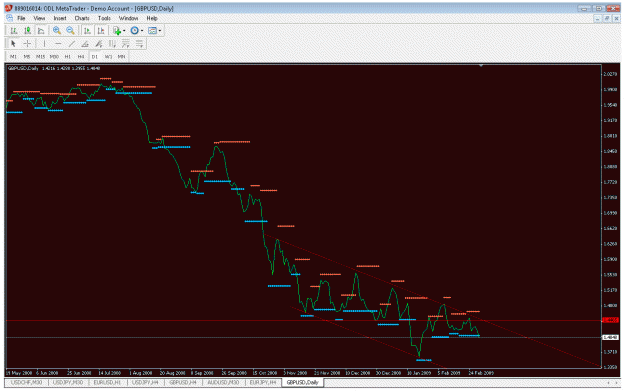Click the document icon left of File
Viewport: 625px width, 392px height.
coord(10,18)
